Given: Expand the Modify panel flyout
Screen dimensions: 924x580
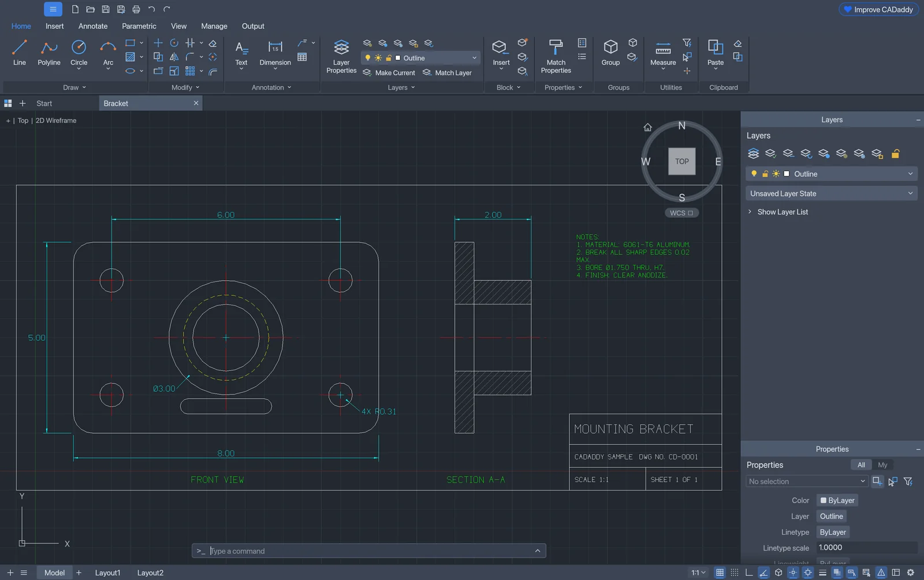Looking at the screenshot, I should tap(185, 87).
